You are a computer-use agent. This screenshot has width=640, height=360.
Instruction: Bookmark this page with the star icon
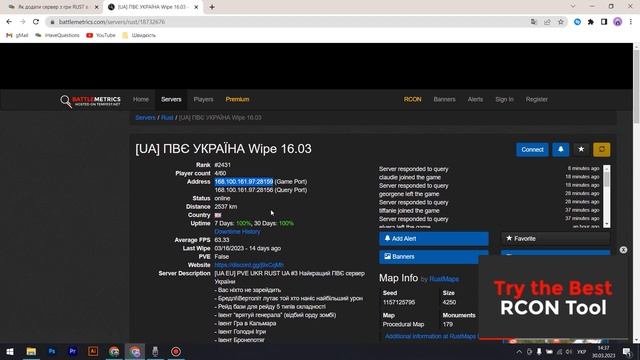(561, 22)
